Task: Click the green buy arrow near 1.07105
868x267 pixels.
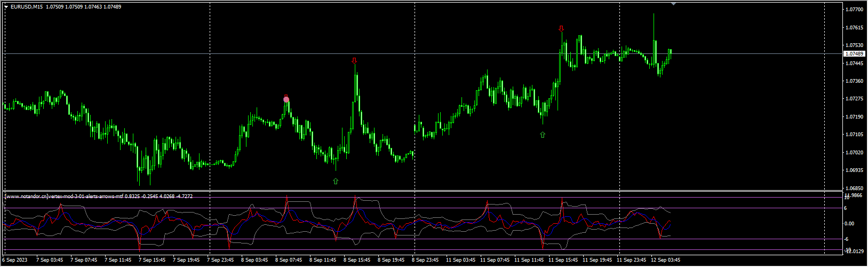Action: point(543,135)
